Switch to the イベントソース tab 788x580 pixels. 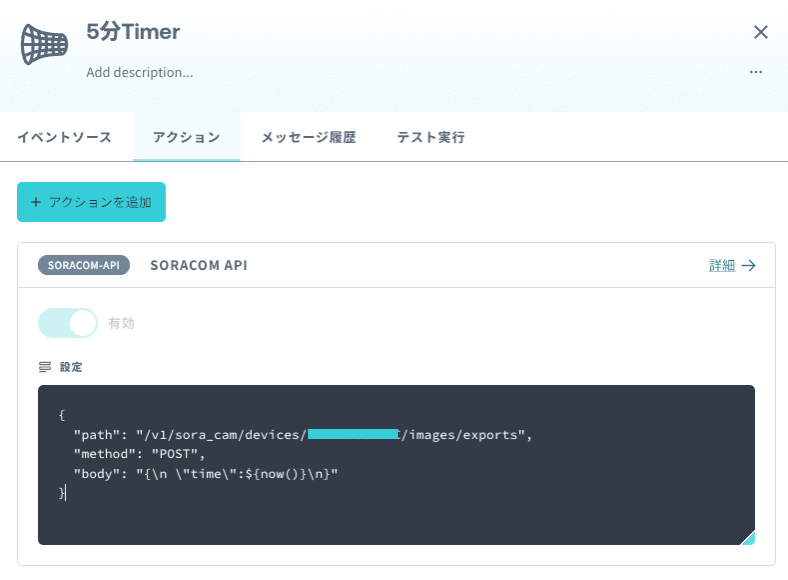pyautogui.click(x=64, y=137)
